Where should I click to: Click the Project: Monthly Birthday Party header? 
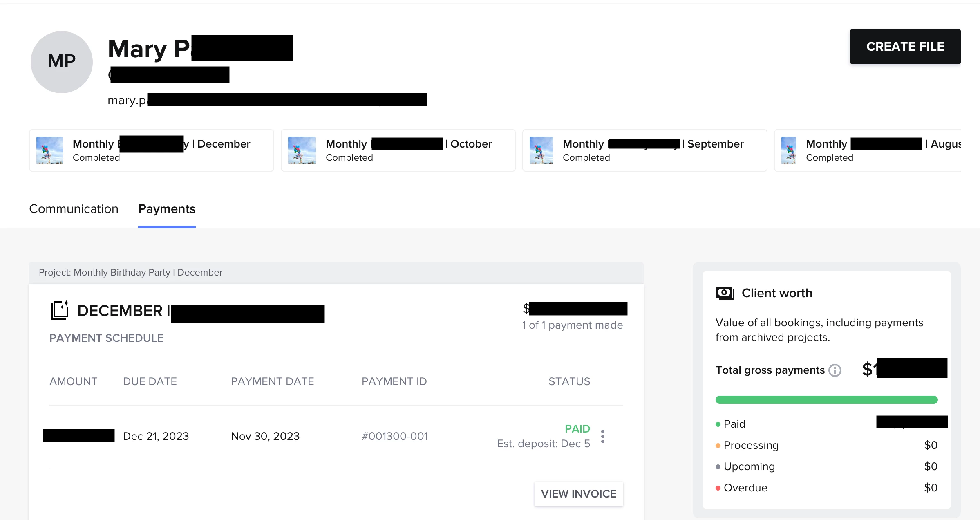(130, 272)
